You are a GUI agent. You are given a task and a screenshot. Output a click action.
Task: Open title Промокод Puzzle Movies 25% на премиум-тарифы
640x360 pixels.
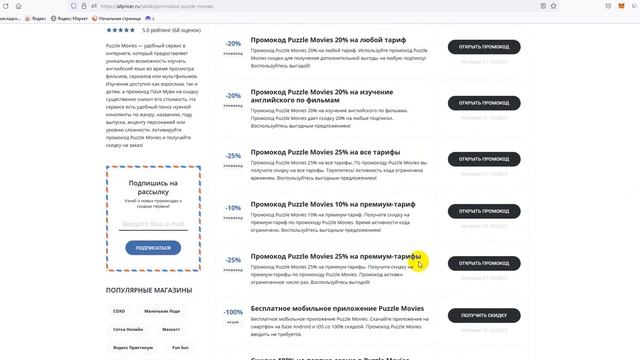336,256
